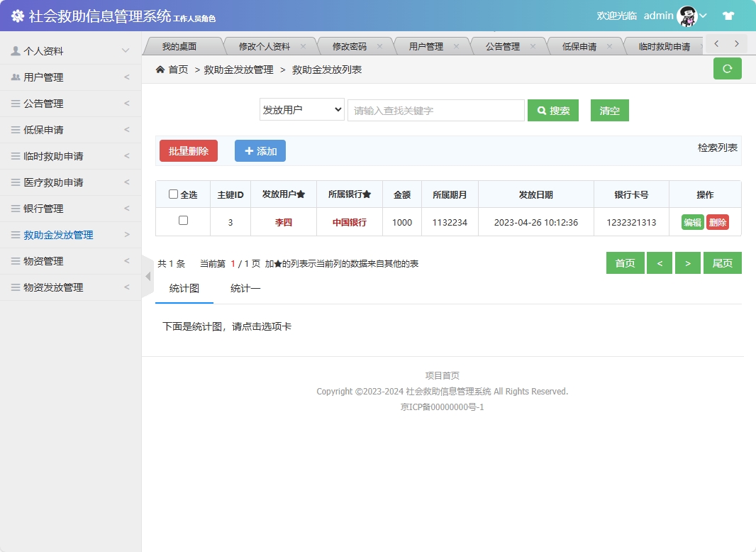
Task: Click the gear logo beside 社会救助信息管理系统
Action: click(x=18, y=15)
